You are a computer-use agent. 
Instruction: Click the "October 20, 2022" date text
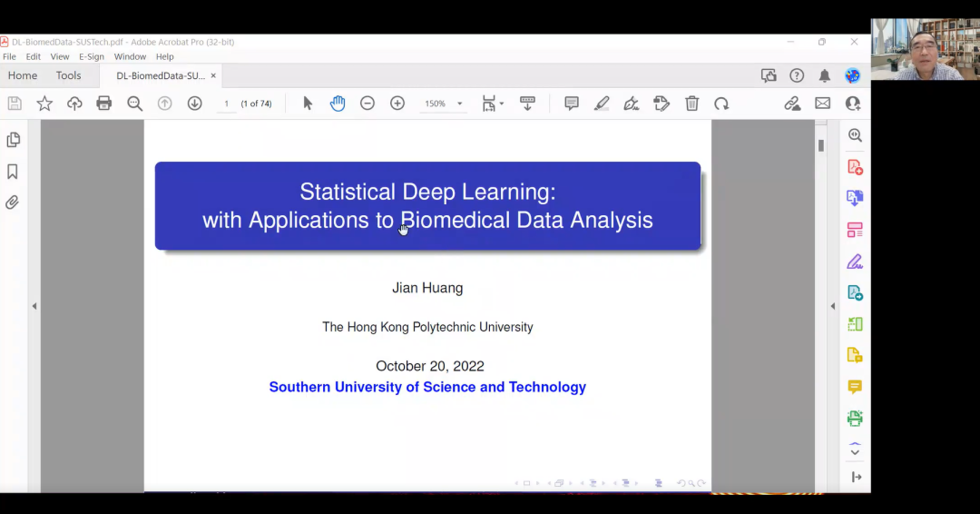tap(430, 366)
